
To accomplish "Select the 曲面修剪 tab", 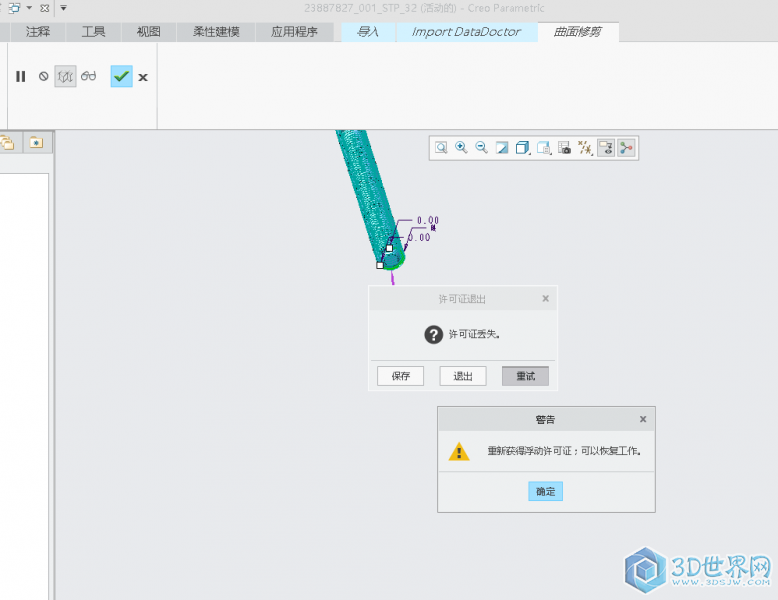I will pyautogui.click(x=578, y=32).
